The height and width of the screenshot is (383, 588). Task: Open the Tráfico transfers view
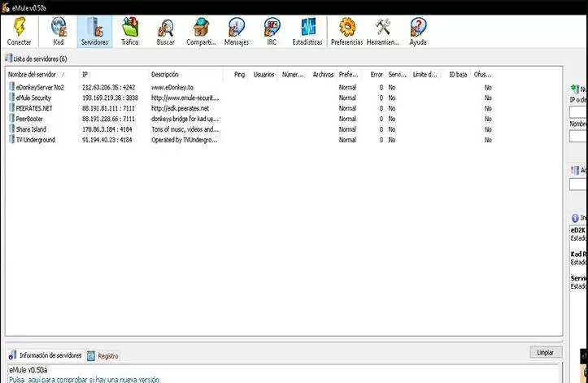[130, 31]
